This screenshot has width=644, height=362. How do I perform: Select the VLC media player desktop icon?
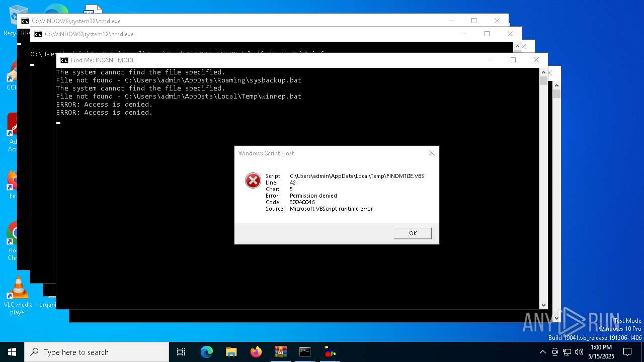pyautogui.click(x=18, y=296)
